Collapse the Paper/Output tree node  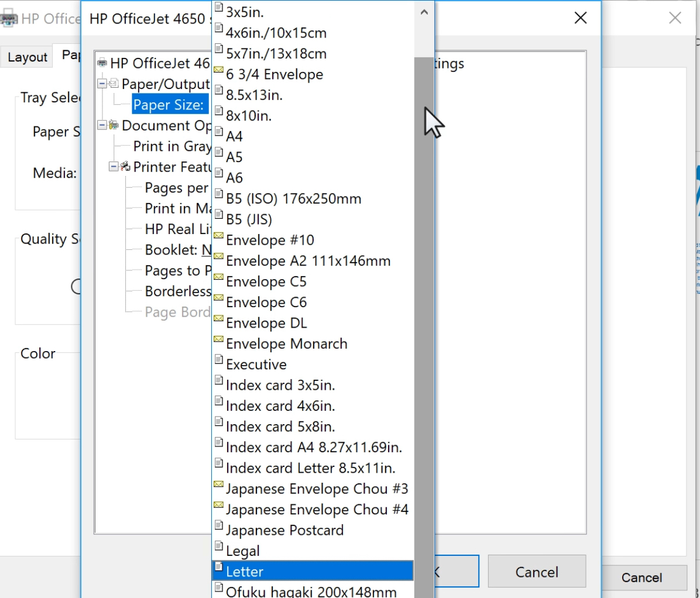[x=102, y=84]
